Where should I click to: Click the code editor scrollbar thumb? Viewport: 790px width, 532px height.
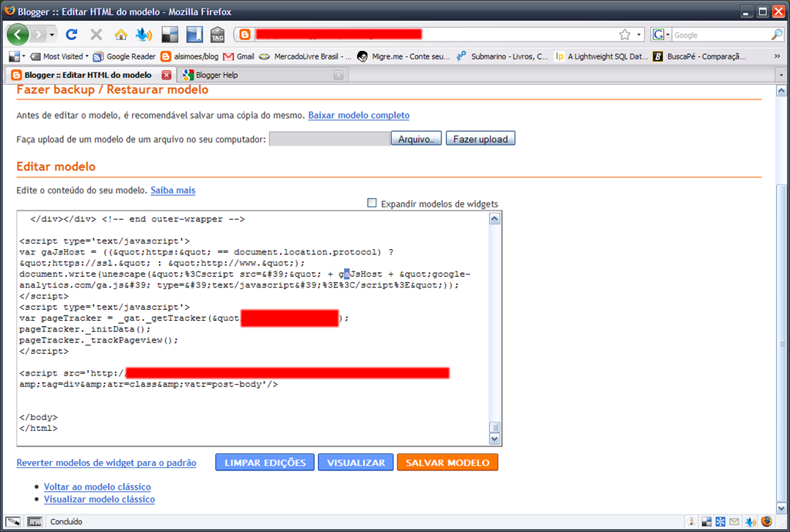[x=495, y=427]
